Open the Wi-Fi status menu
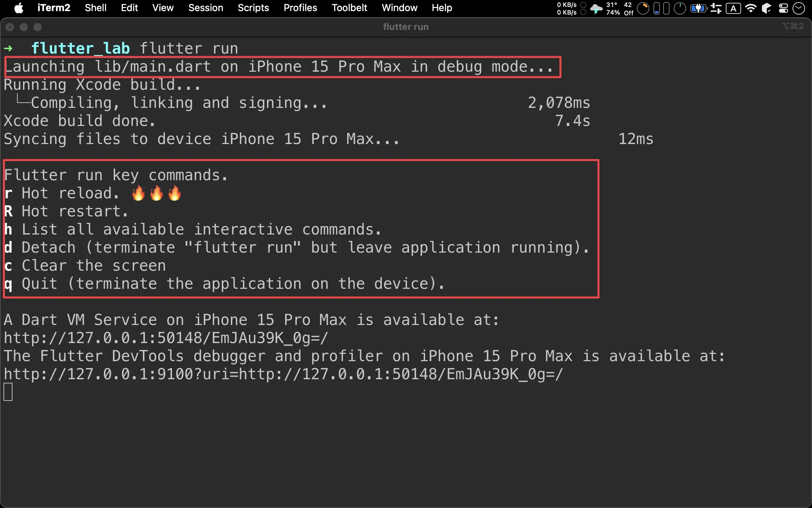Image resolution: width=812 pixels, height=508 pixels. pyautogui.click(x=751, y=8)
